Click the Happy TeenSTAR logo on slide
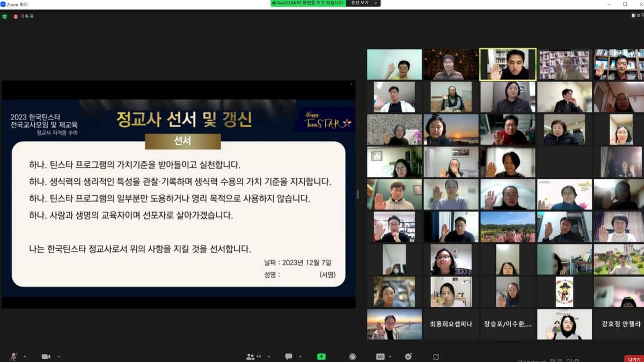644x362 pixels. [x=326, y=120]
